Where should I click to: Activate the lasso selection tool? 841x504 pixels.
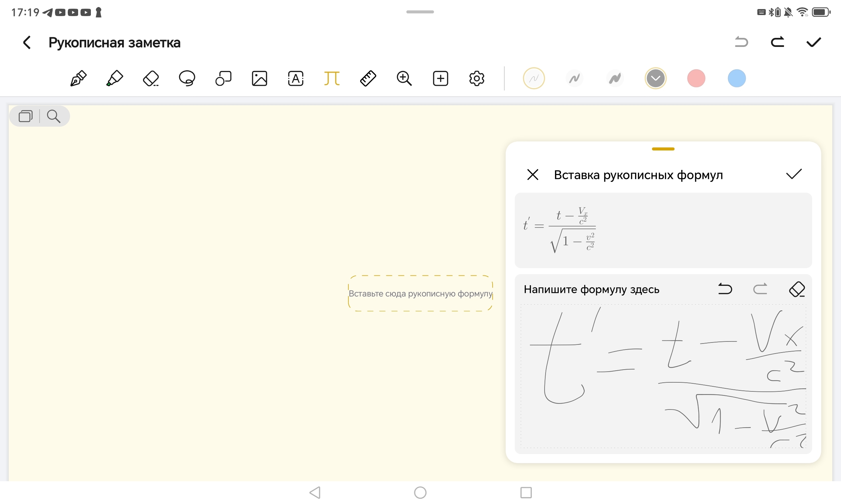pyautogui.click(x=187, y=78)
